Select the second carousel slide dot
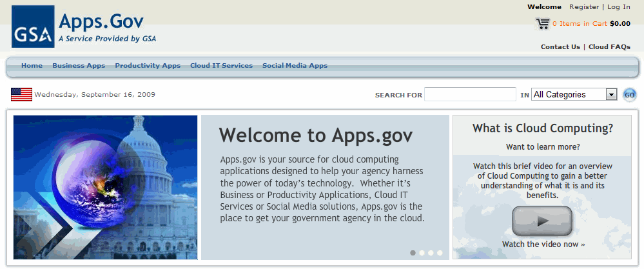This screenshot has width=644, height=269. click(422, 253)
